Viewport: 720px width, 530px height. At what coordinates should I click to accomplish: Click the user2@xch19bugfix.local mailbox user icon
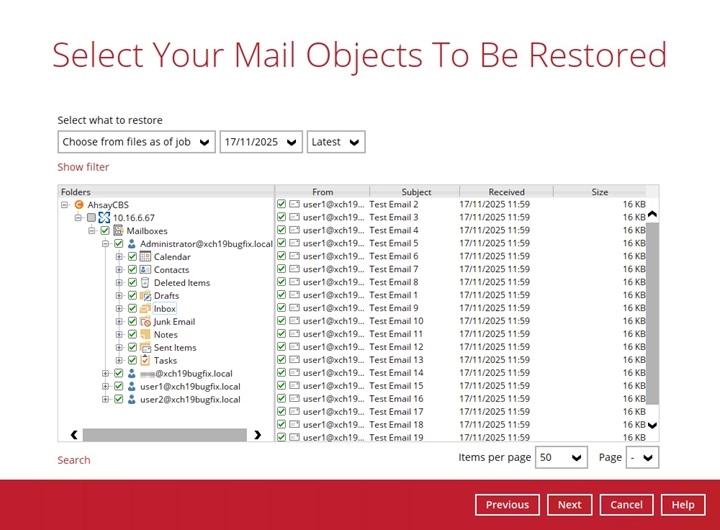[x=132, y=399]
